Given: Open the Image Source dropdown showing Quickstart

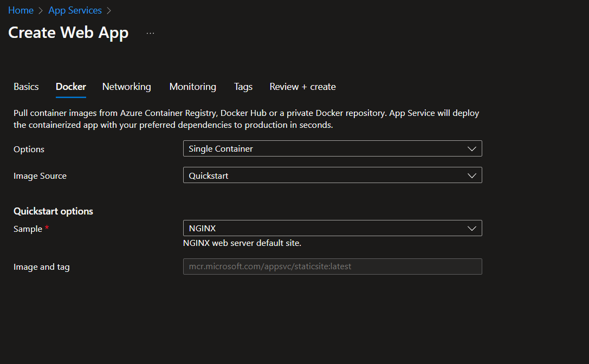Looking at the screenshot, I should pyautogui.click(x=333, y=175).
